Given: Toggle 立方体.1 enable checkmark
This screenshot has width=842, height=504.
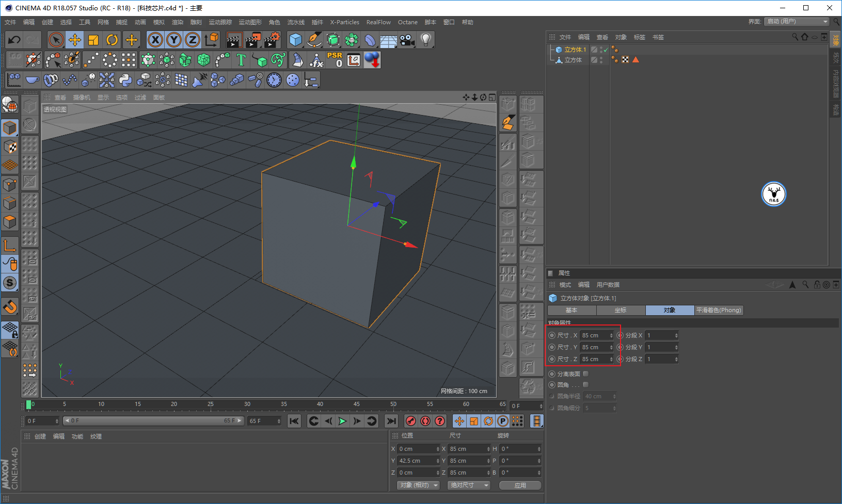Looking at the screenshot, I should pos(606,50).
